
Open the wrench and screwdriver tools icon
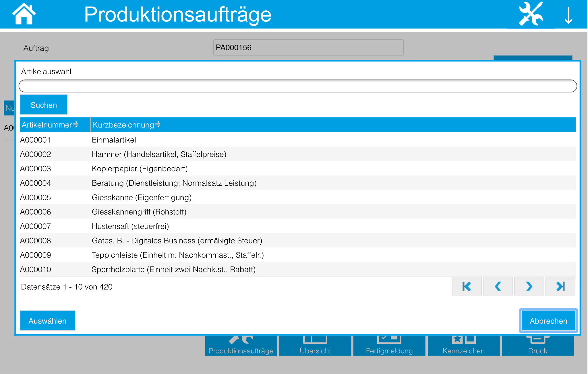tap(531, 14)
